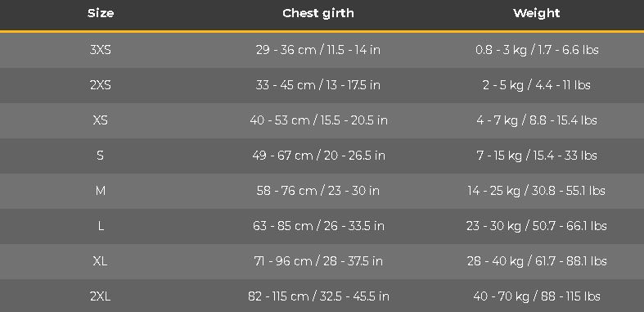Click chest girth 82 - 115 cm cell
The width and height of the screenshot is (644, 312).
[x=318, y=296]
